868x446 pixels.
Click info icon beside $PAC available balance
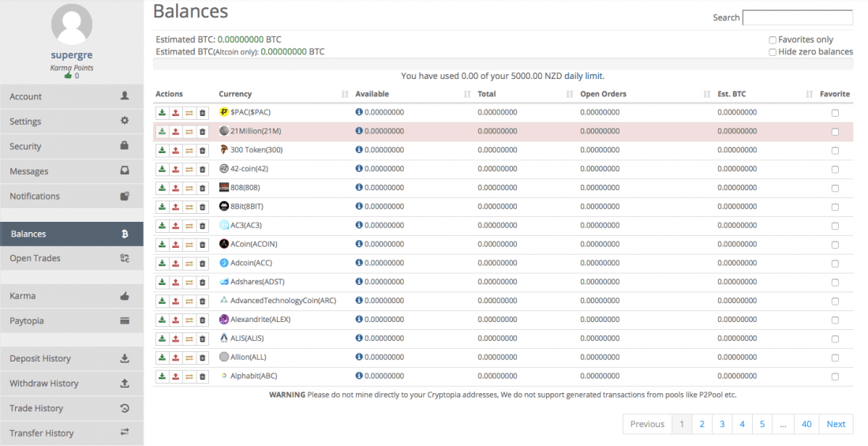pos(359,112)
